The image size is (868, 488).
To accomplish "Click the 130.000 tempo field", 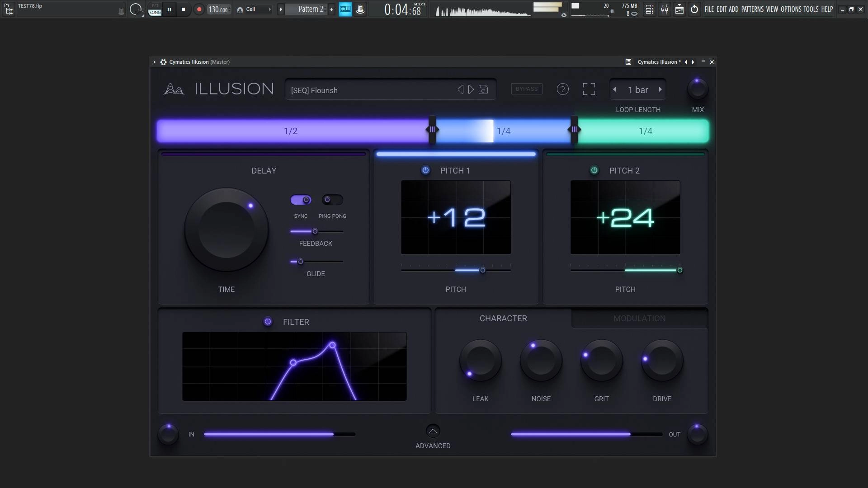I will 219,9.
